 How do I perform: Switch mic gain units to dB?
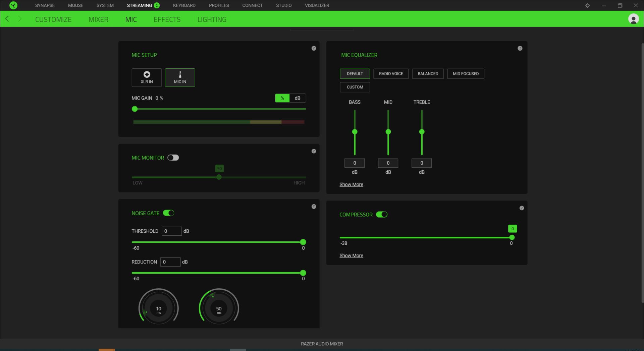pyautogui.click(x=298, y=98)
